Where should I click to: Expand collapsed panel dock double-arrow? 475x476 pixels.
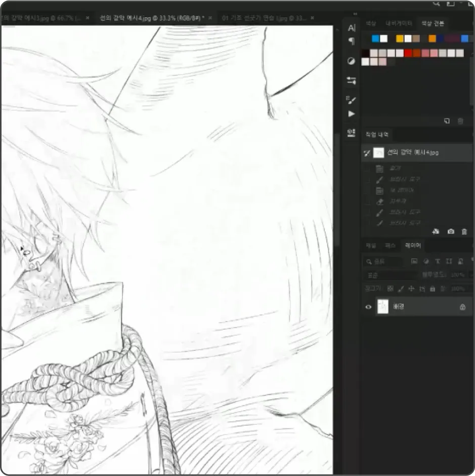pos(355,14)
